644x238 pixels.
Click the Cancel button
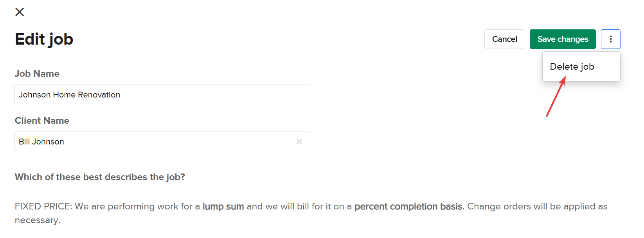pos(504,39)
